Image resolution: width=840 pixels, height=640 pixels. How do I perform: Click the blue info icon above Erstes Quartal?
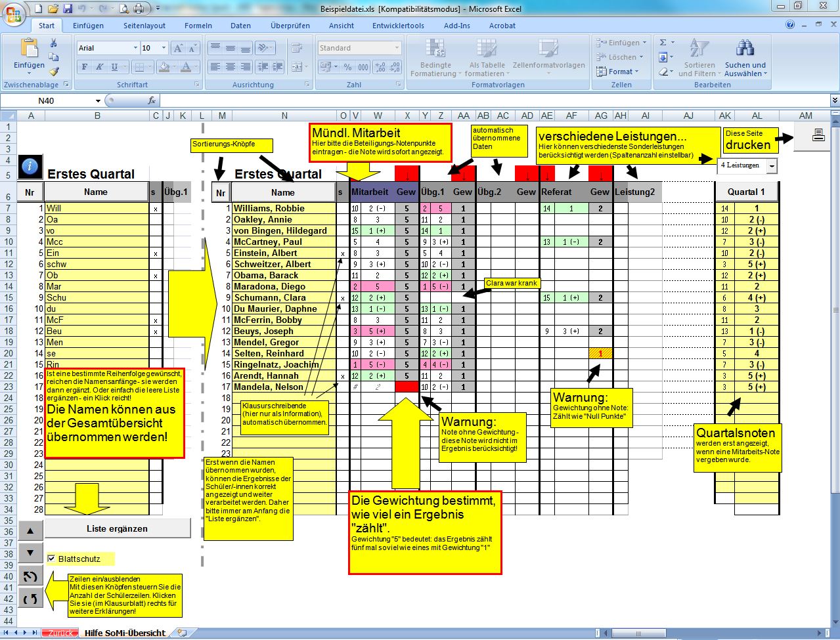29,166
